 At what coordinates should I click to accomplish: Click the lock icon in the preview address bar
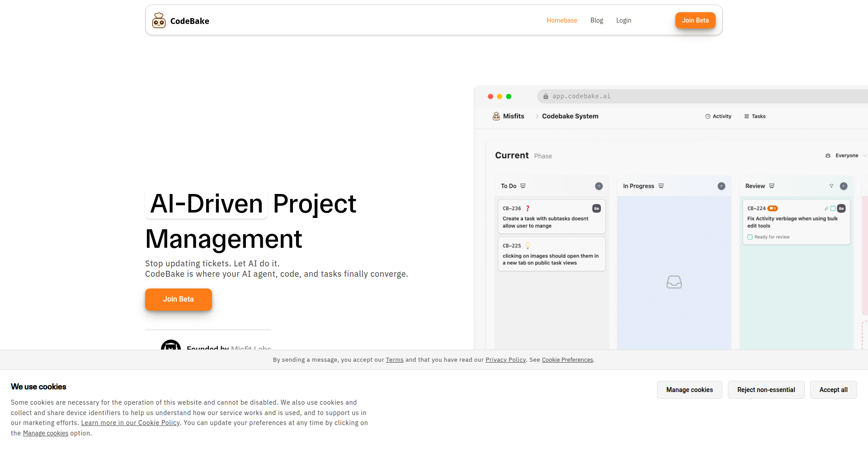[x=546, y=96]
